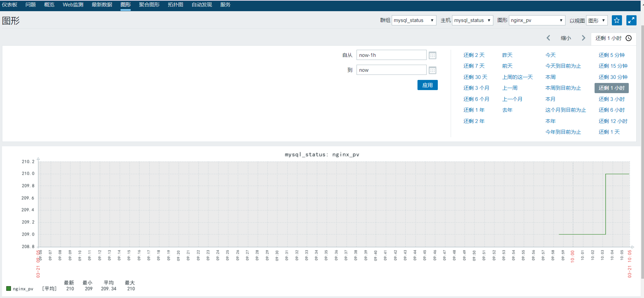Image resolution: width=644 pixels, height=298 pixels.
Task: Select 前天 time range
Action: (507, 66)
